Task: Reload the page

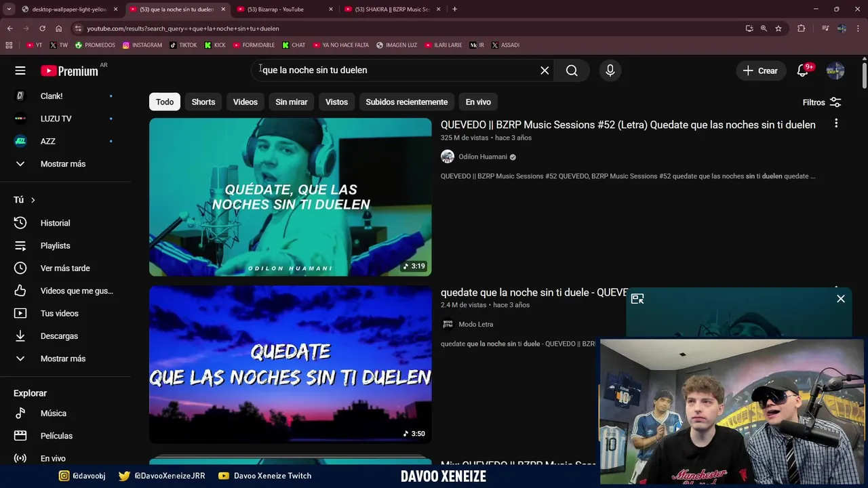Action: (x=42, y=28)
